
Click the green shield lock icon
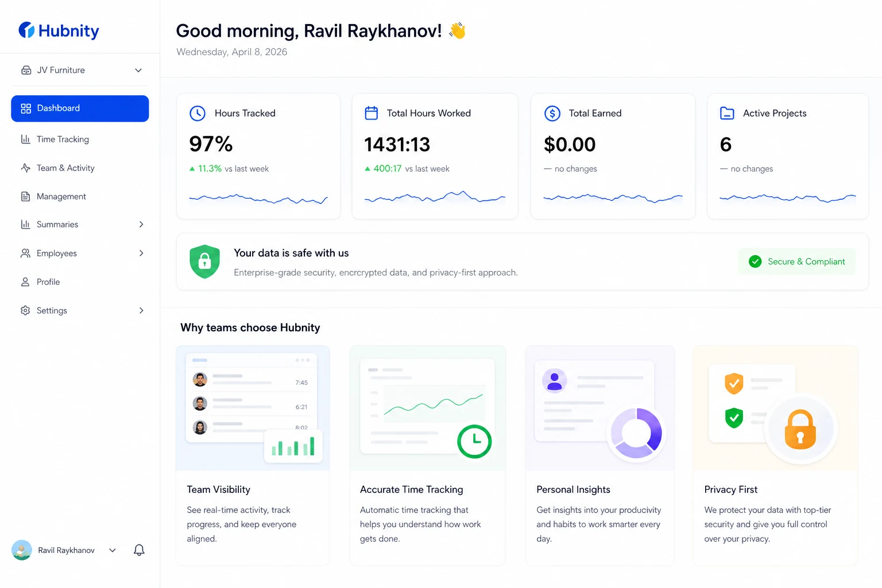(x=204, y=261)
